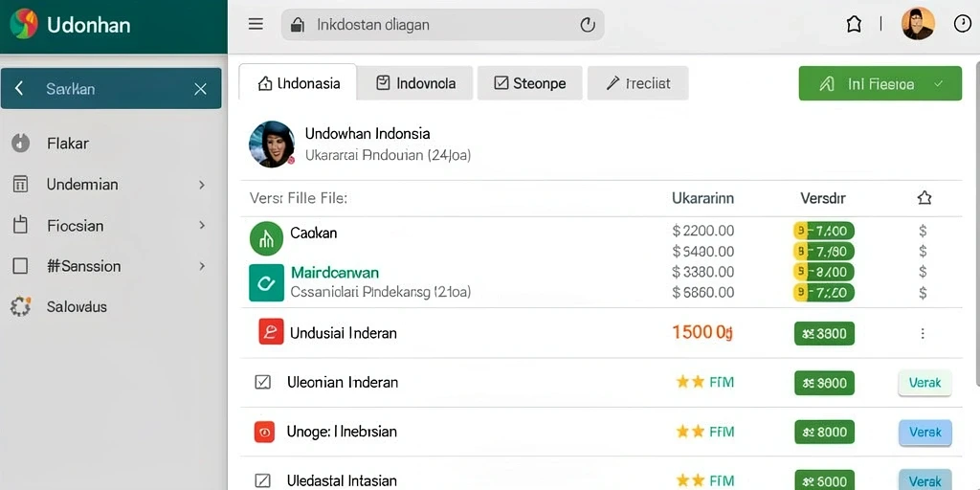The image size is (980, 490).
Task: Click Undowhan Indonsia profile picture
Action: tap(272, 144)
